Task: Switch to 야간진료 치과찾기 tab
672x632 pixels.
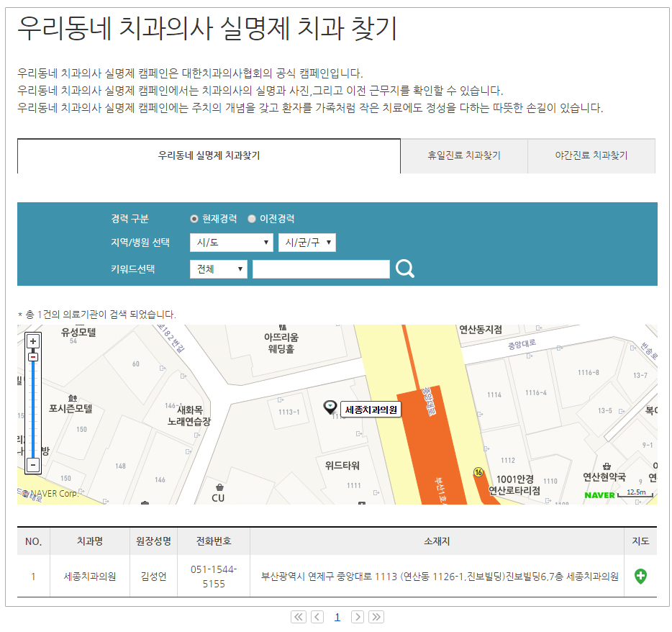Action: point(591,155)
